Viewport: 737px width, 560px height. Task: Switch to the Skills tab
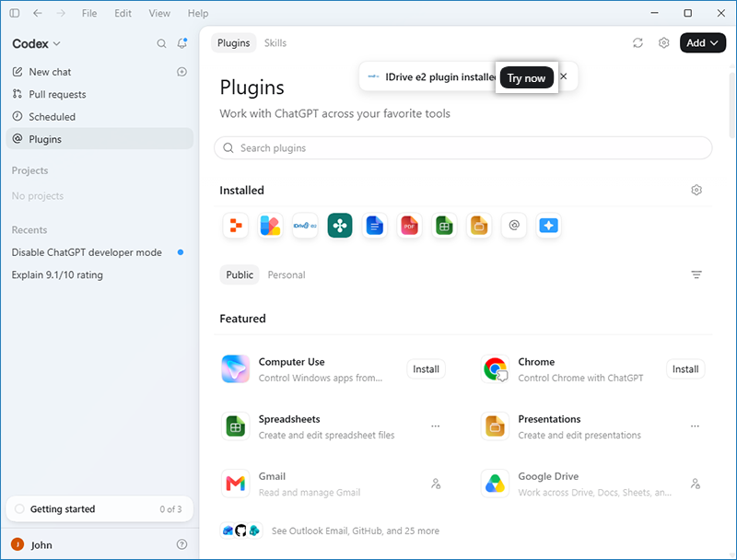pos(275,42)
